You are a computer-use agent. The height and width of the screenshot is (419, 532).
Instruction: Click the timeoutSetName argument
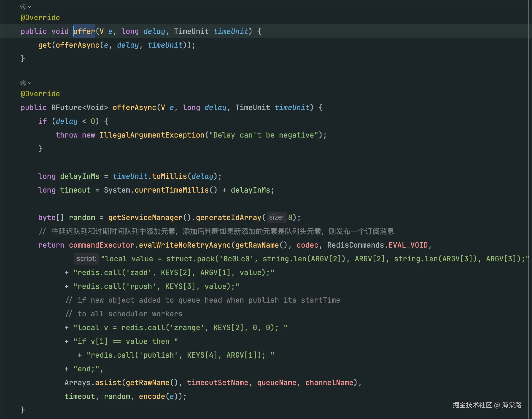point(217,383)
